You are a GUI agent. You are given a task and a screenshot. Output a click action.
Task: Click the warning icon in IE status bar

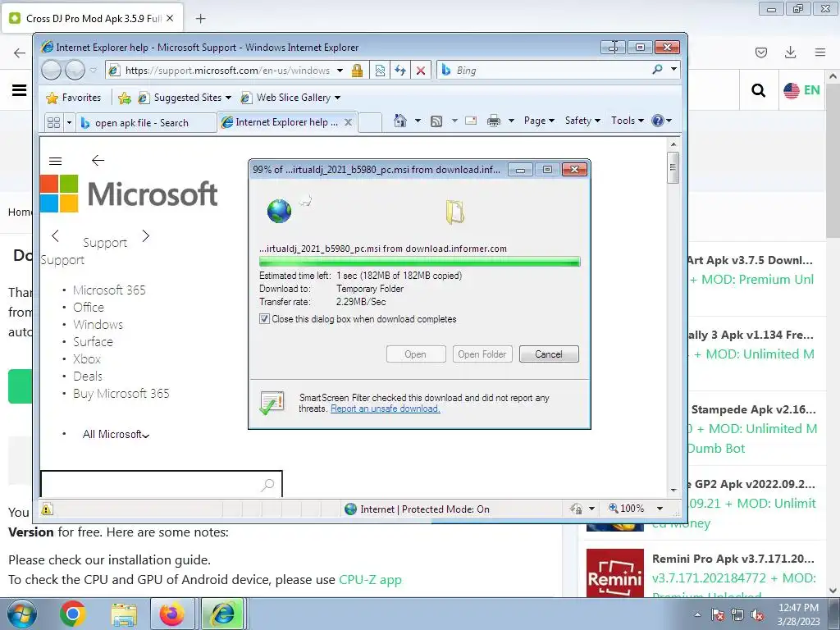coord(47,509)
